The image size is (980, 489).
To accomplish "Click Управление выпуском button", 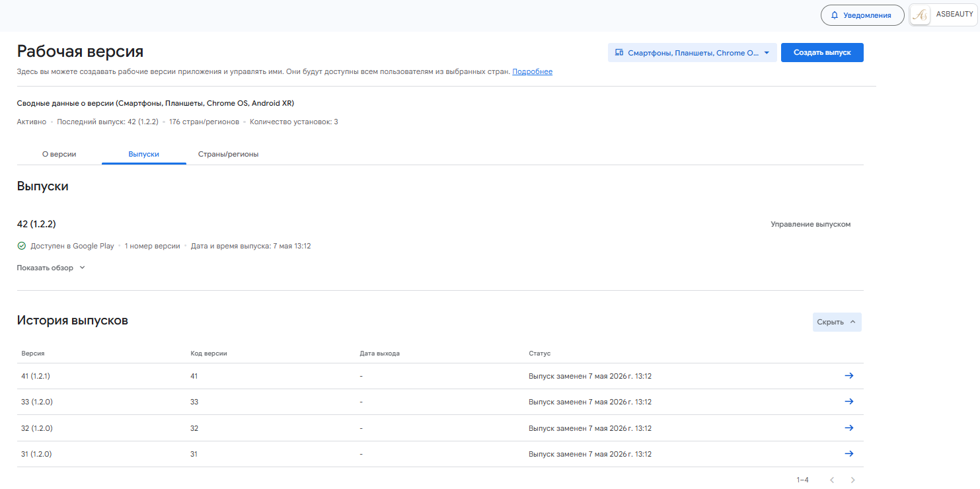I will [811, 224].
